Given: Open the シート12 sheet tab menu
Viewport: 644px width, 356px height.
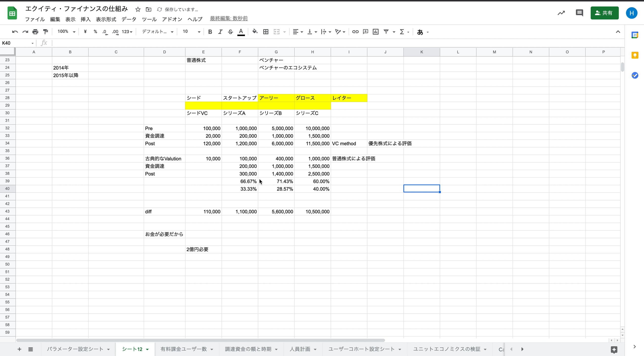Looking at the screenshot, I should (x=148, y=349).
